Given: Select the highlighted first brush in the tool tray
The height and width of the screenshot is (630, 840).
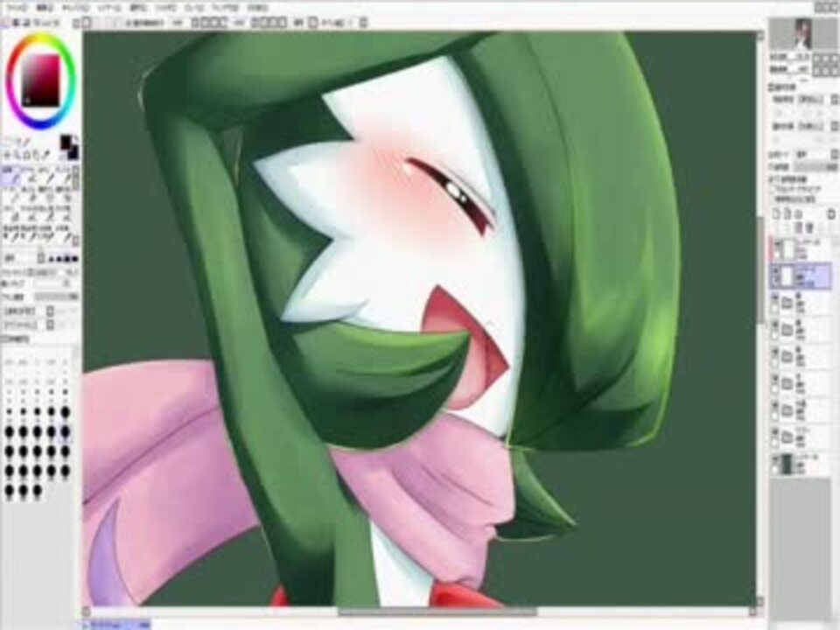Looking at the screenshot, I should tap(10, 175).
